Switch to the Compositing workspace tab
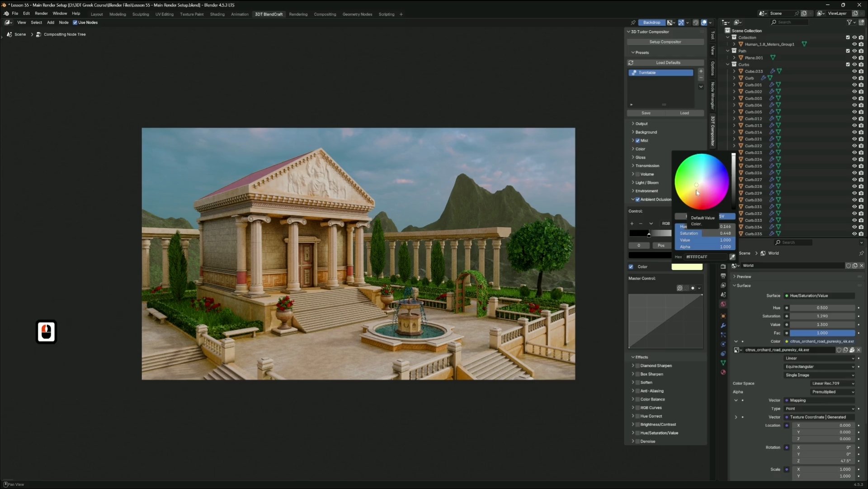The height and width of the screenshot is (489, 868). click(x=325, y=14)
